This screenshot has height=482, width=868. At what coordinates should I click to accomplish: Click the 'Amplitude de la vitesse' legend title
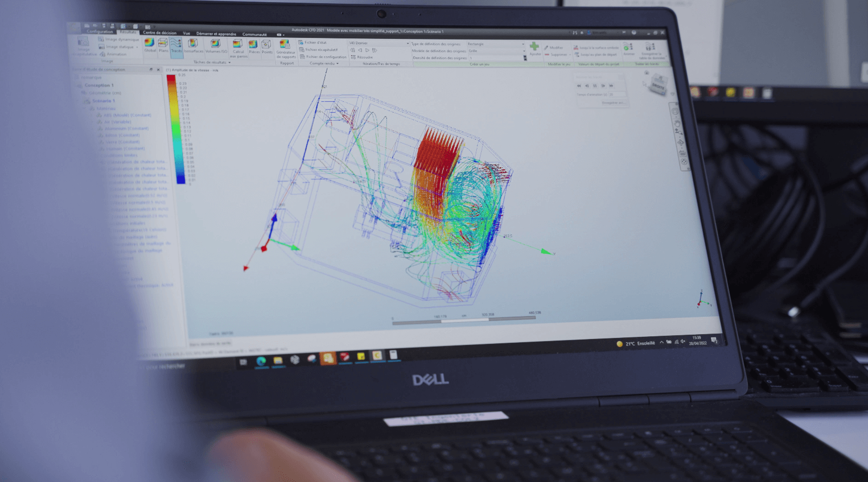[x=192, y=70]
